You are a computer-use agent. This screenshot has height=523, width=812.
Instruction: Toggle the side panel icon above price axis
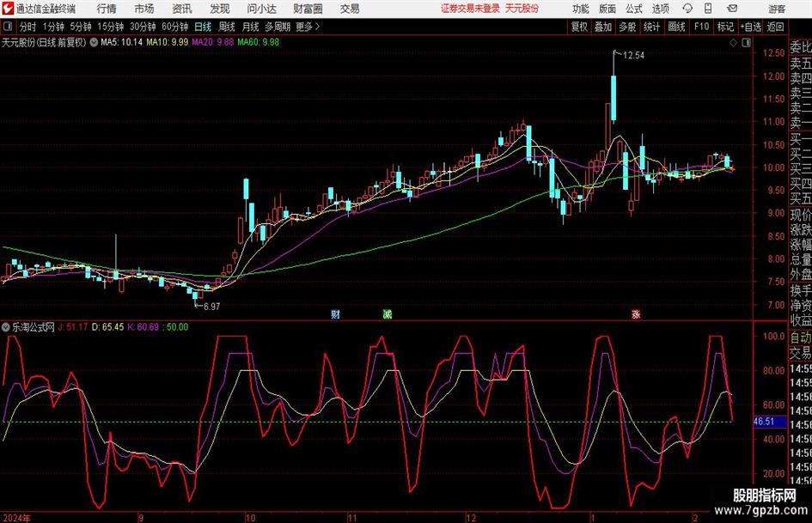point(746,43)
